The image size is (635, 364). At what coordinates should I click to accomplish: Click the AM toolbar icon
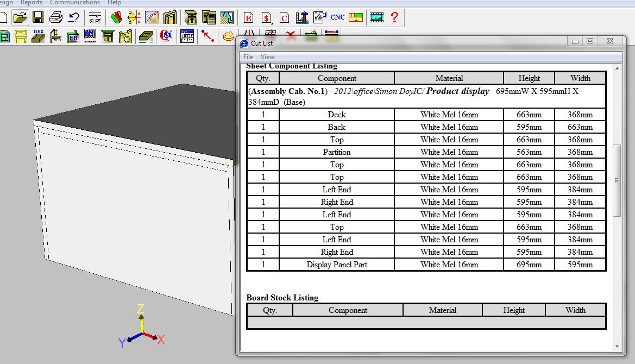(90, 36)
